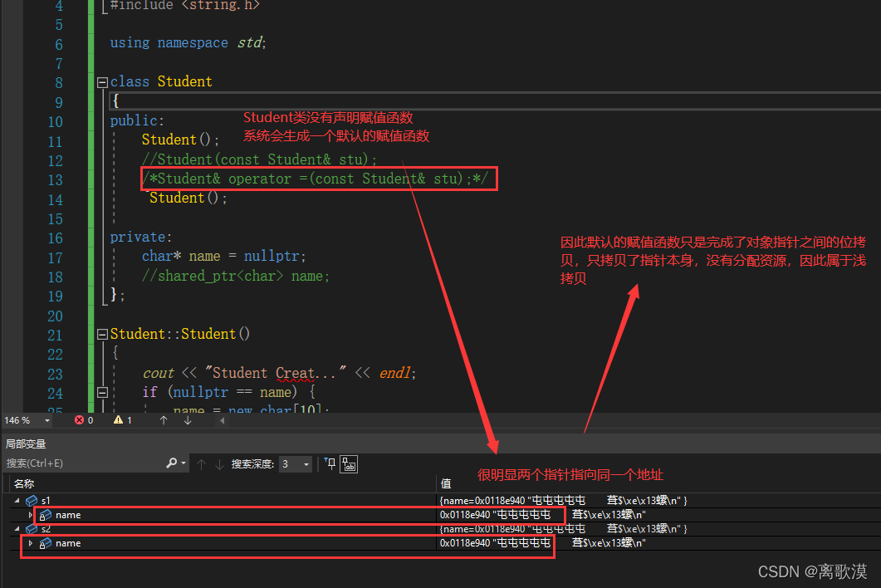The image size is (881, 588).
Task: Click the locked field icon of s2 name
Action: click(45, 543)
